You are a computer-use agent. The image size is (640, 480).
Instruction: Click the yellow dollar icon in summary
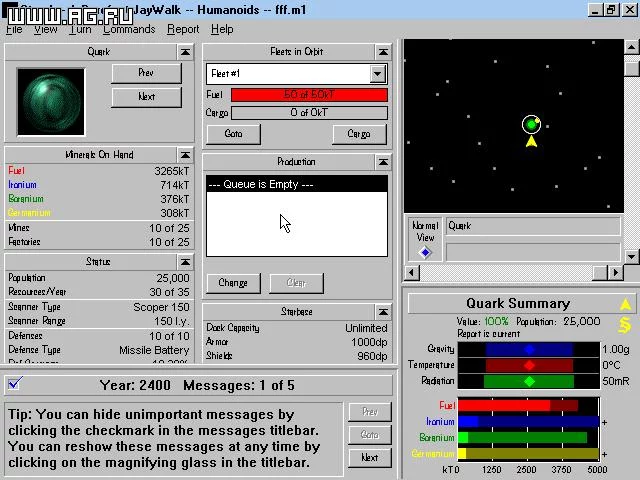click(x=625, y=325)
